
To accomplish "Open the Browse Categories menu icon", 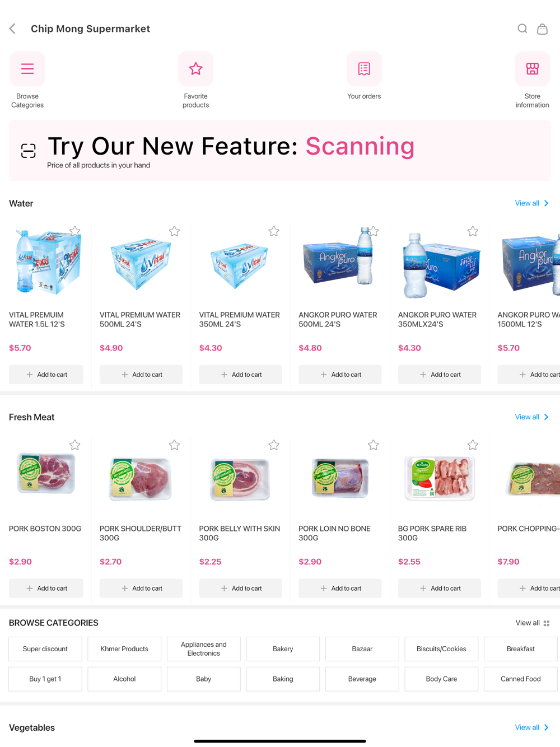I will 27,69.
